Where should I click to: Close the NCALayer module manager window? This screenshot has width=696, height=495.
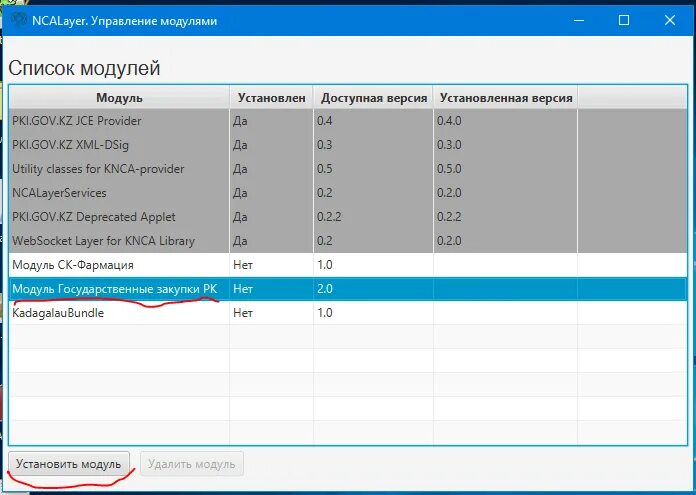point(669,20)
